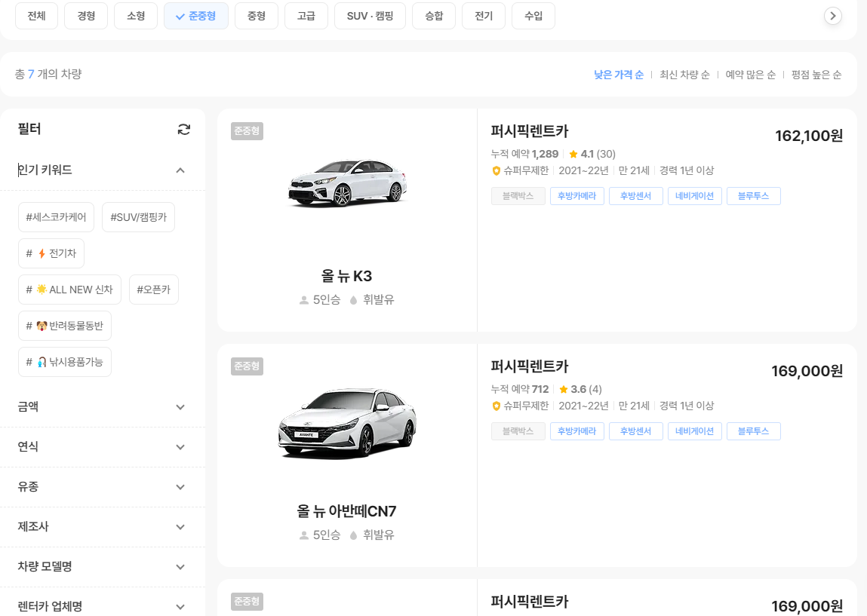Expand the 제조사 filter

tap(180, 527)
